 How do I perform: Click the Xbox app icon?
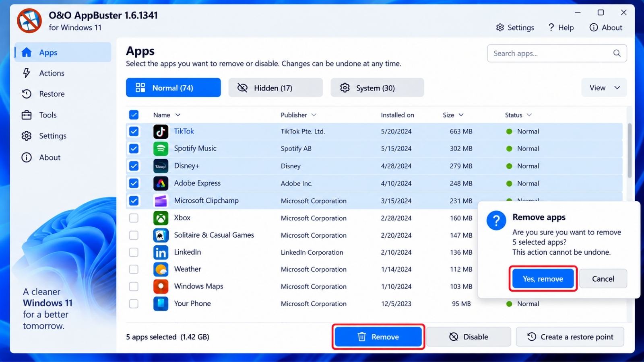161,218
